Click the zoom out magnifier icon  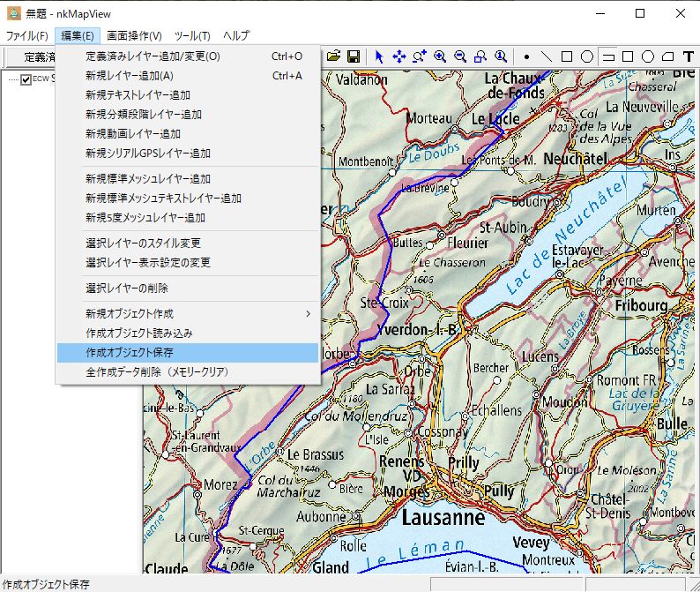(x=460, y=56)
